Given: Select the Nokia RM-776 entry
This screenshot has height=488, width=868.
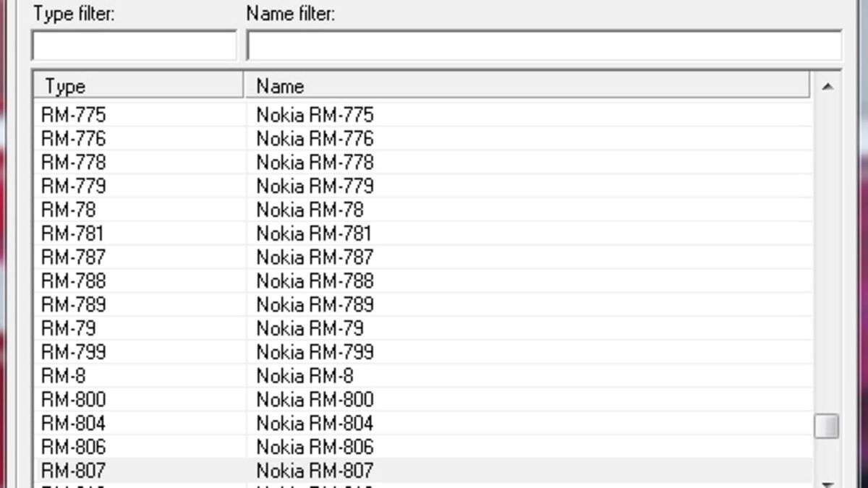Looking at the screenshot, I should click(315, 138).
